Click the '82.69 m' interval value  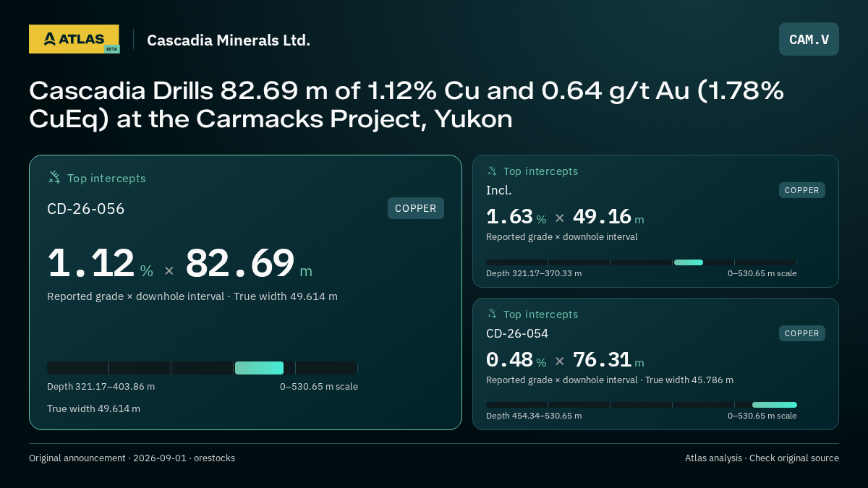click(249, 263)
